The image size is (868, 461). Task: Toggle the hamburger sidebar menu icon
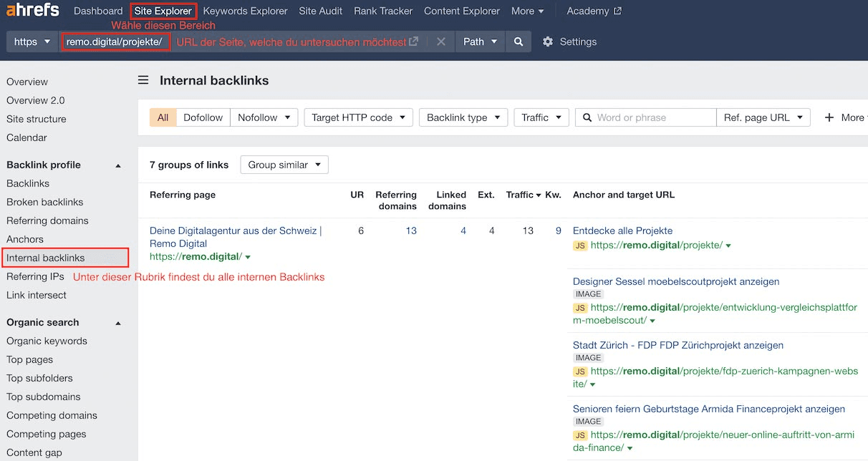click(x=143, y=80)
